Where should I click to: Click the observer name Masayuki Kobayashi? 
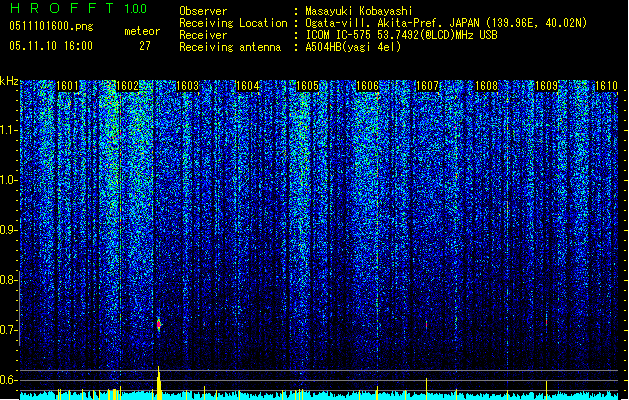pos(359,11)
